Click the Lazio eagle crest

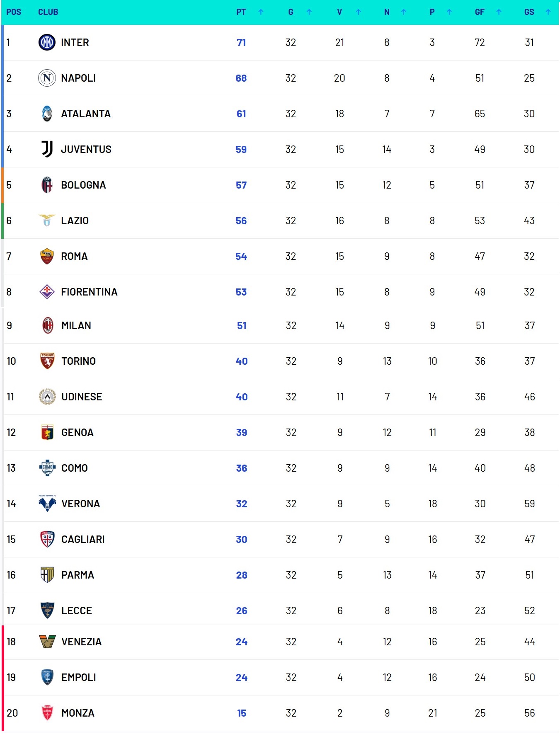tap(47, 220)
